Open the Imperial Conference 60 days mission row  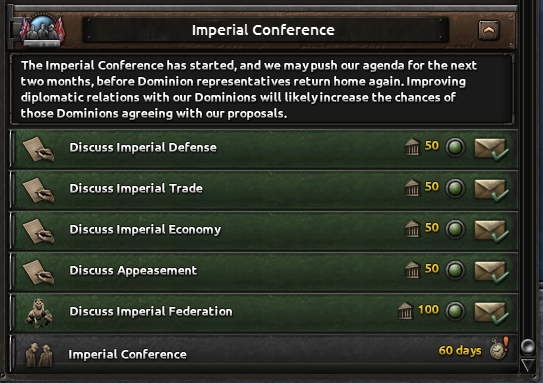pyautogui.click(x=264, y=354)
